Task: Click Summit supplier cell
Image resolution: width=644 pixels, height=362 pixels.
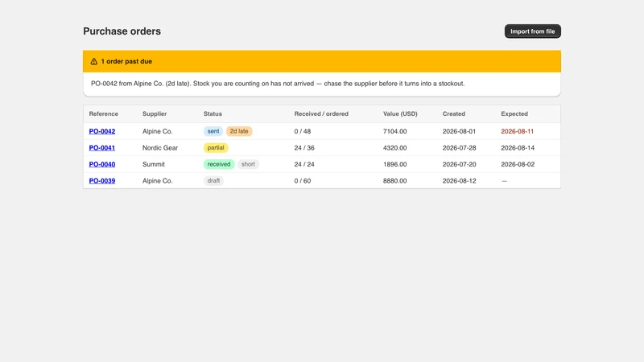Action: (x=154, y=164)
